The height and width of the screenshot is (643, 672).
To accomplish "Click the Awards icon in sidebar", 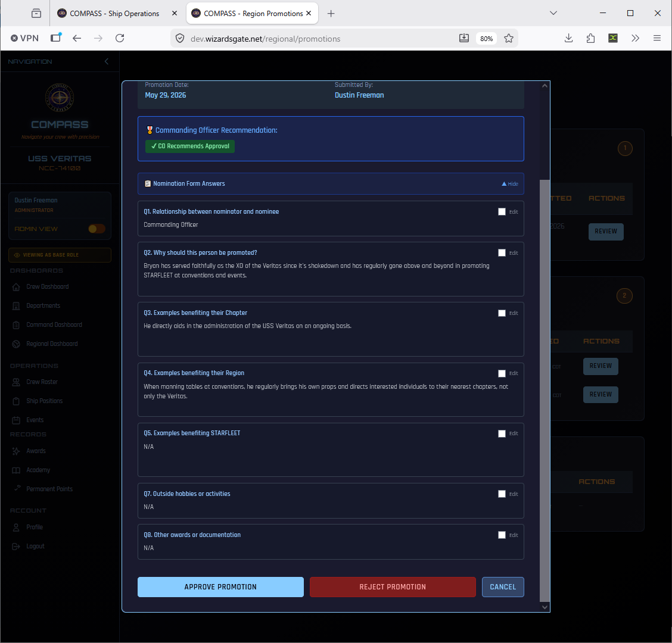I will click(x=16, y=451).
